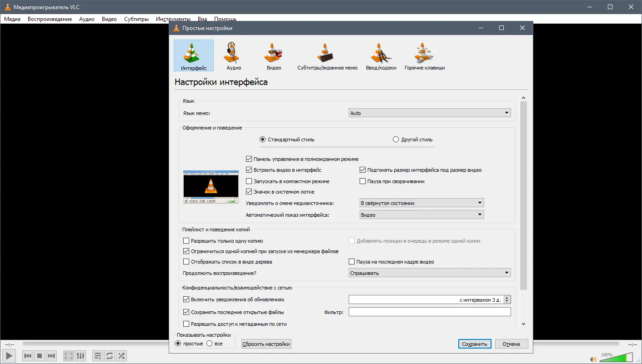Adjust the volume slider level
Viewport: 642px width, 364px height.
(x=616, y=358)
